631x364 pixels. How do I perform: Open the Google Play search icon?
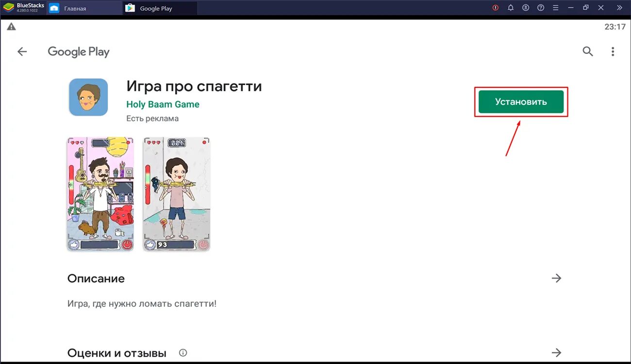[x=588, y=51]
